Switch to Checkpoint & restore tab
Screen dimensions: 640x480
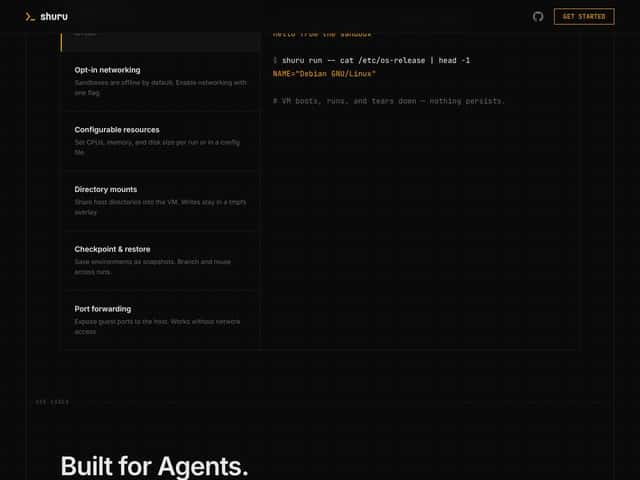tap(160, 260)
